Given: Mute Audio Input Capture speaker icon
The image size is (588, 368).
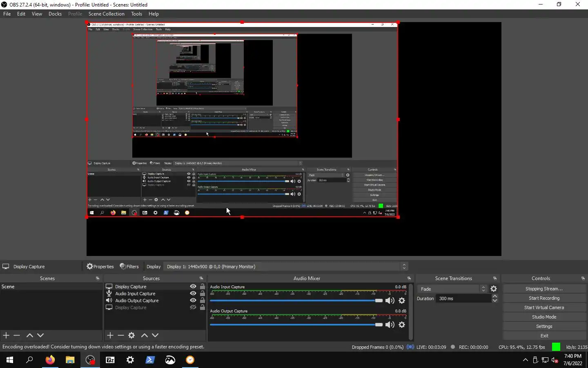Looking at the screenshot, I should 390,301.
